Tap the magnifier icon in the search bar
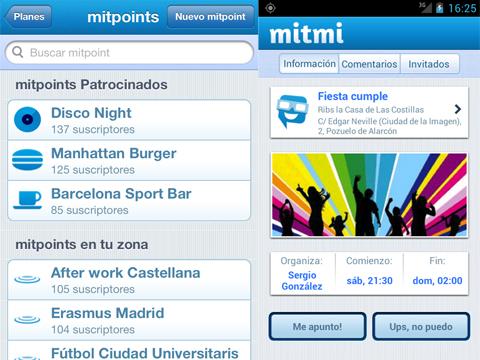 [18, 52]
